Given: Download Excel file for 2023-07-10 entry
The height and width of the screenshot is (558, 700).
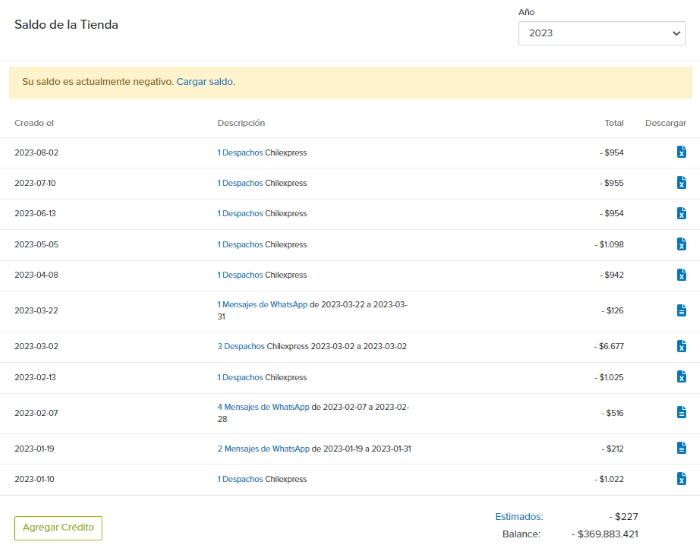Looking at the screenshot, I should [x=681, y=183].
